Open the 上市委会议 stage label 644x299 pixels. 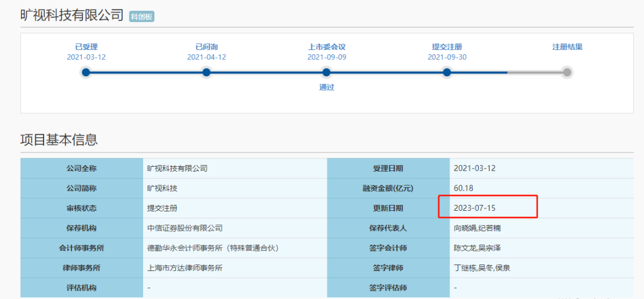tap(327, 47)
